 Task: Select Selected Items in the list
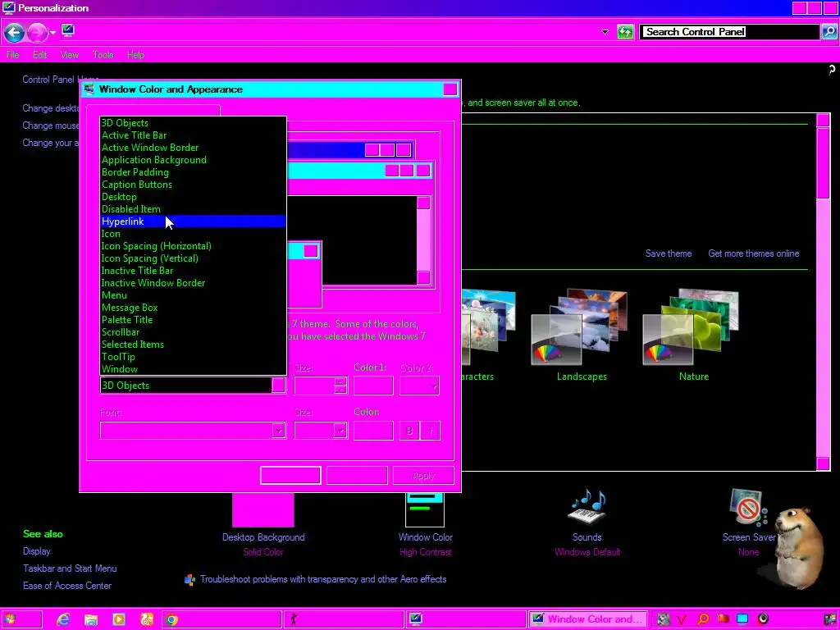193,345
